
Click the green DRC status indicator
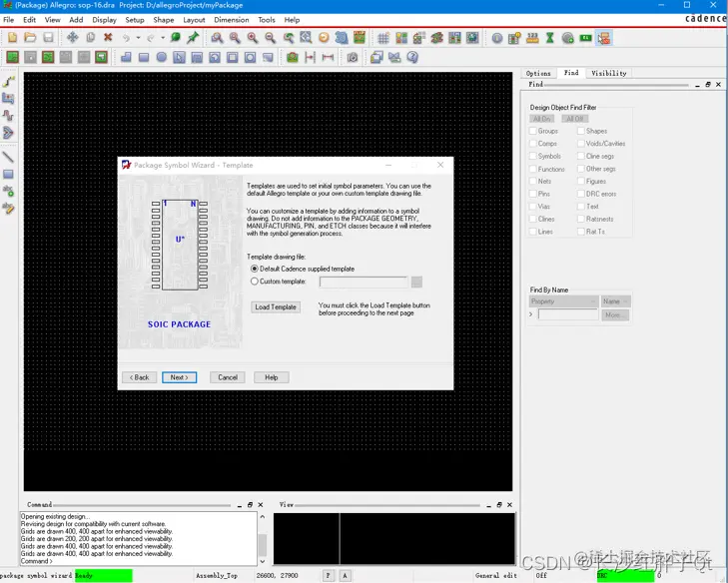pos(625,576)
